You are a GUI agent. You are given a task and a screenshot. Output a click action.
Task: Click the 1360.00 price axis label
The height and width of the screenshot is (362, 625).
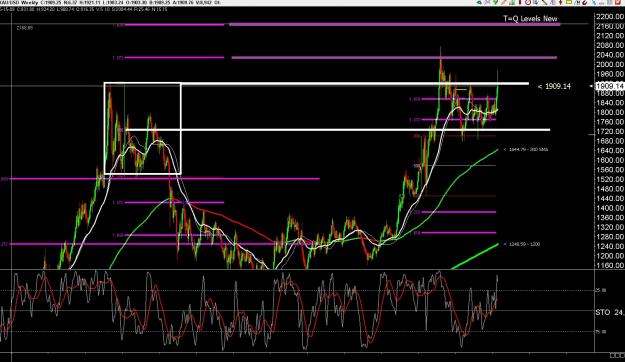coord(610,218)
